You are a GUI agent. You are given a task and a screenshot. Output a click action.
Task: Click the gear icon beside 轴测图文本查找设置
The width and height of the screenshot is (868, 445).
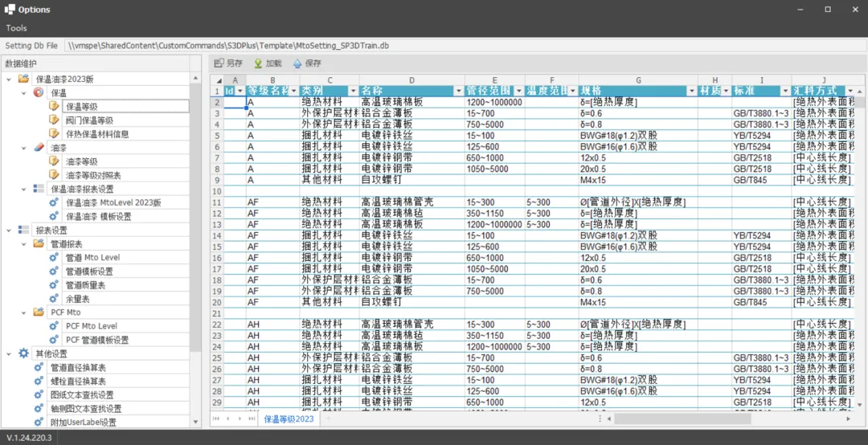39,409
